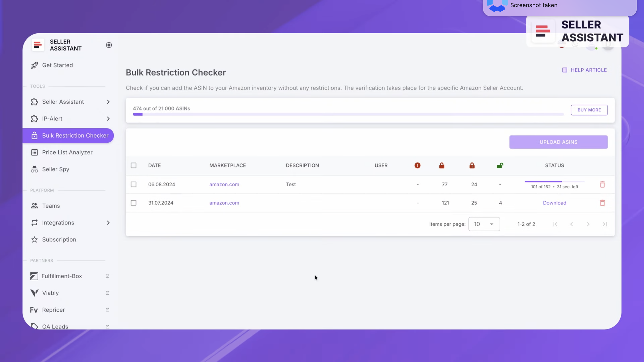Image resolution: width=644 pixels, height=362 pixels.
Task: Click the Subscription star icon
Action: point(34,239)
